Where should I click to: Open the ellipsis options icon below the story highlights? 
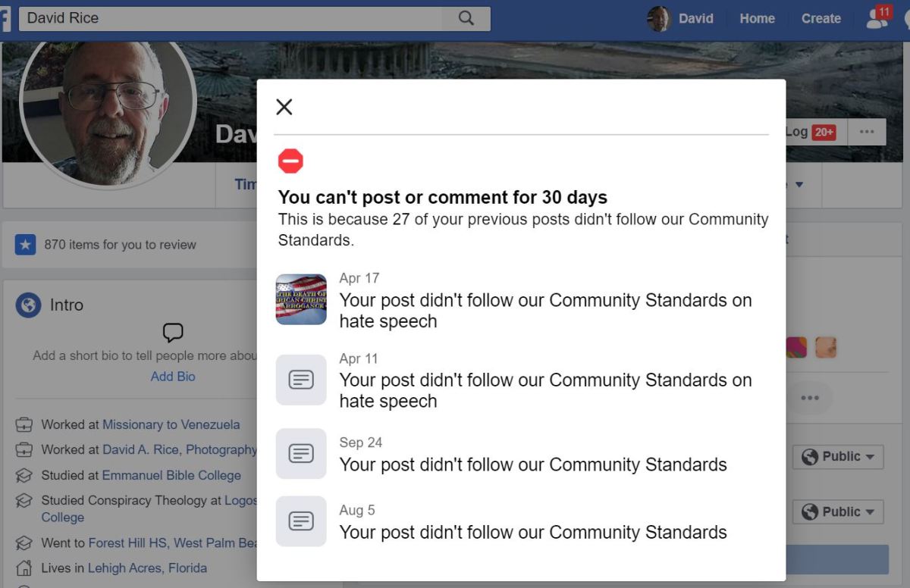808,397
